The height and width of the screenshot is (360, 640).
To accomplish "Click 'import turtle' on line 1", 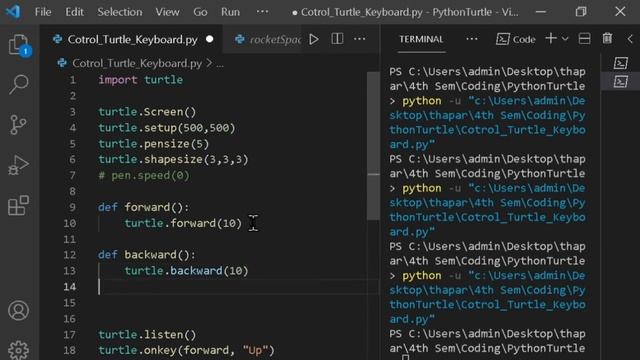I will [140, 80].
